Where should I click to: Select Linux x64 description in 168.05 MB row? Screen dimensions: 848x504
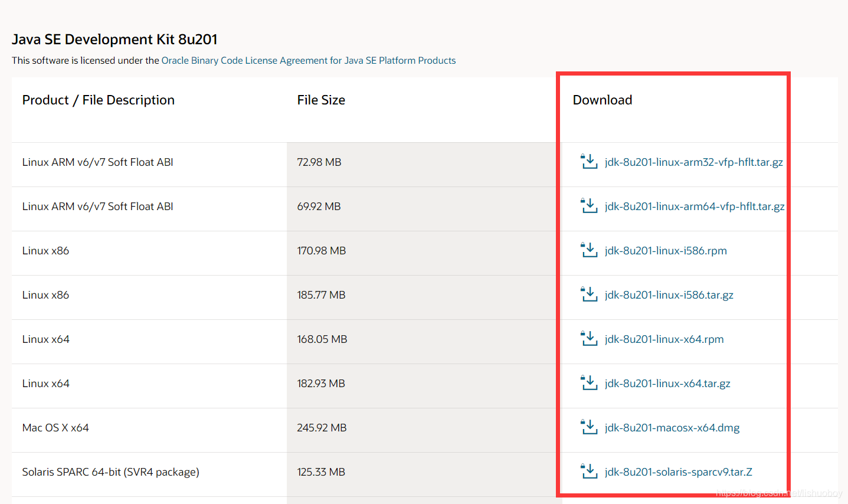point(46,339)
